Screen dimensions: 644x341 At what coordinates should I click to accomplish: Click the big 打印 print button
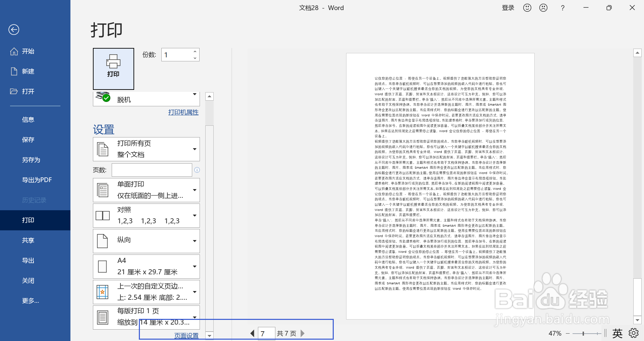pyautogui.click(x=113, y=69)
